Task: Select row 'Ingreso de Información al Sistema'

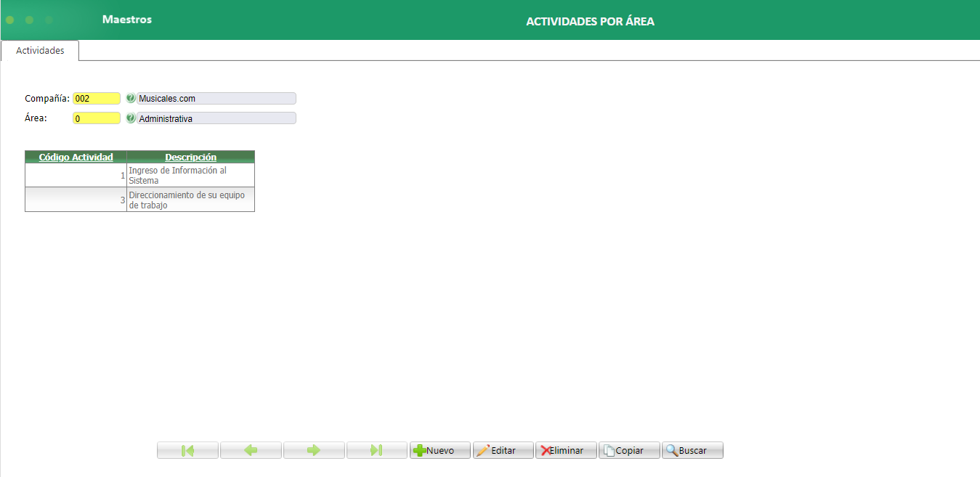Action: click(139, 175)
